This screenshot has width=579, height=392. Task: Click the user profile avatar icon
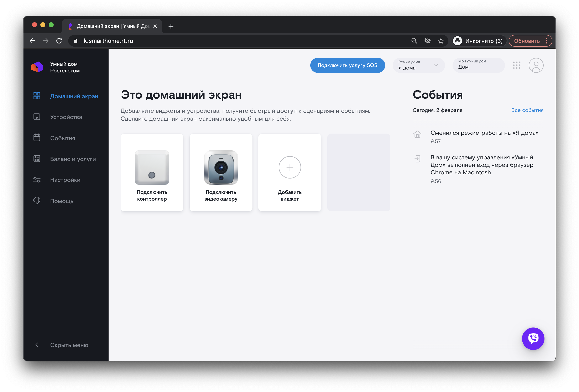536,65
